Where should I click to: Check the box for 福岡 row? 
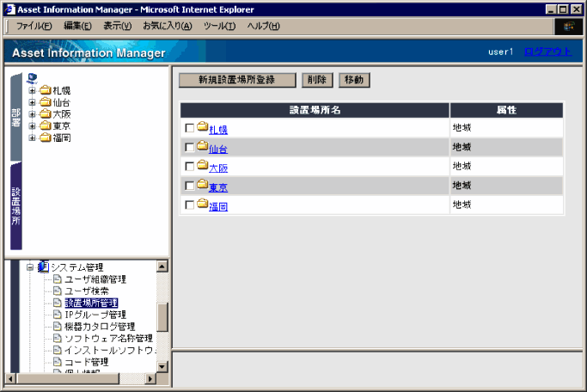[x=190, y=205]
